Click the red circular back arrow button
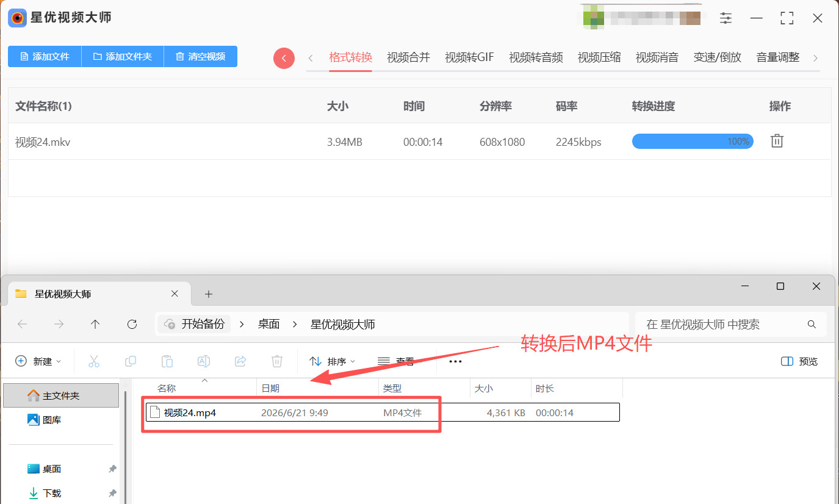 (284, 58)
